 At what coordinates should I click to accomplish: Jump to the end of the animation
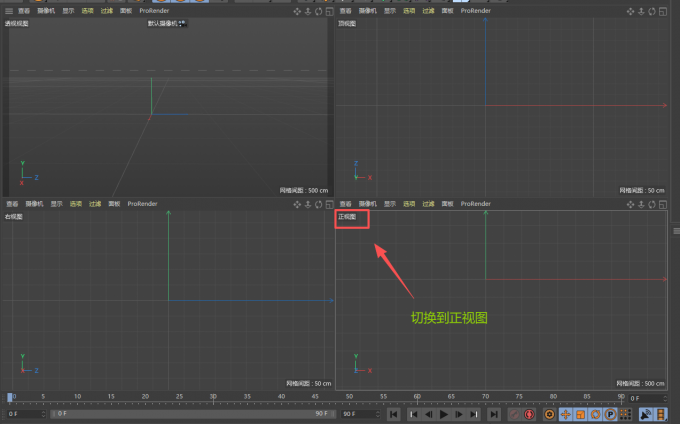click(x=493, y=414)
